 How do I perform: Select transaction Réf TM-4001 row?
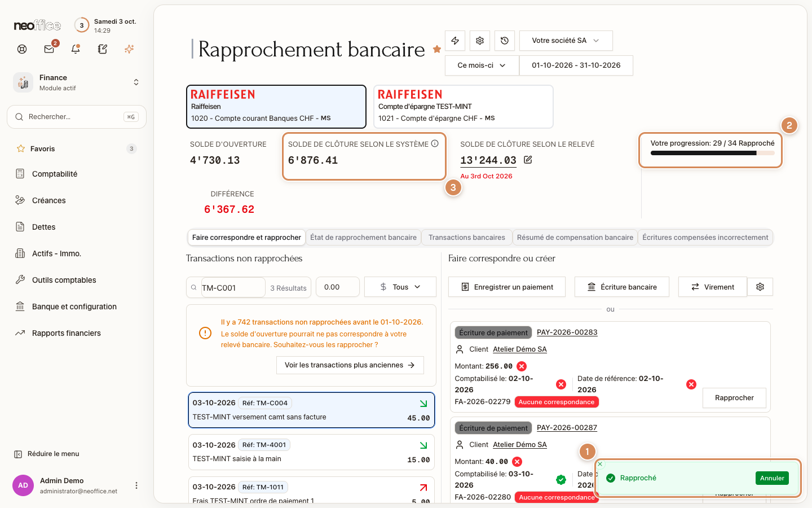[x=311, y=452]
